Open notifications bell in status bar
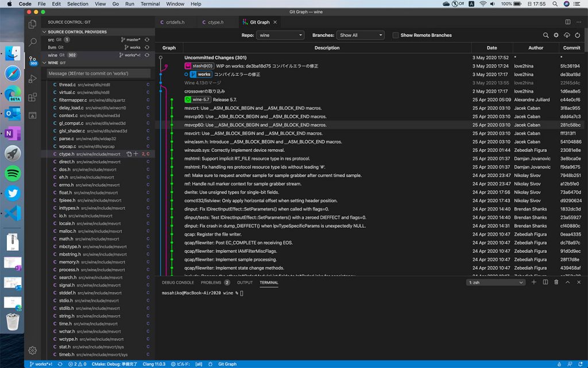This screenshot has height=368, width=588. tap(581, 364)
